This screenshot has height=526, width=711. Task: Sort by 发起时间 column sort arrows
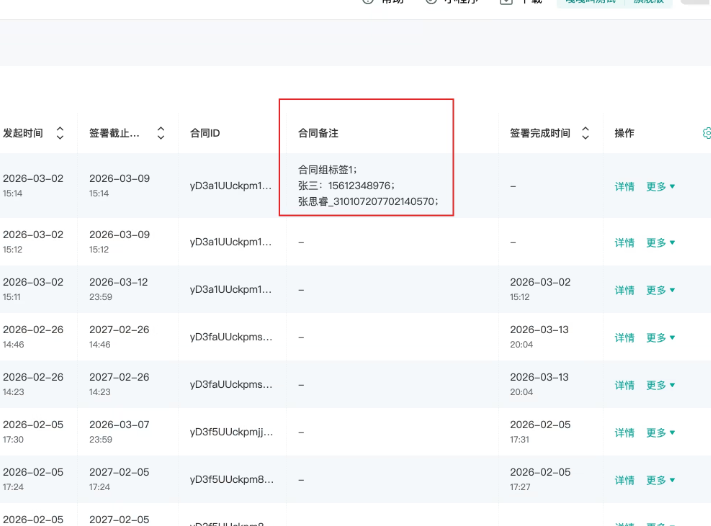tap(60, 133)
